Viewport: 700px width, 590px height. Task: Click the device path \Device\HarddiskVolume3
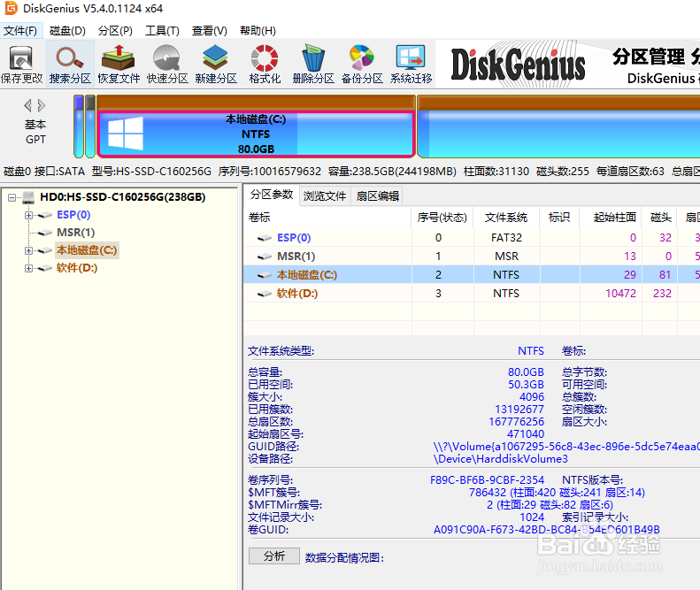click(x=501, y=459)
